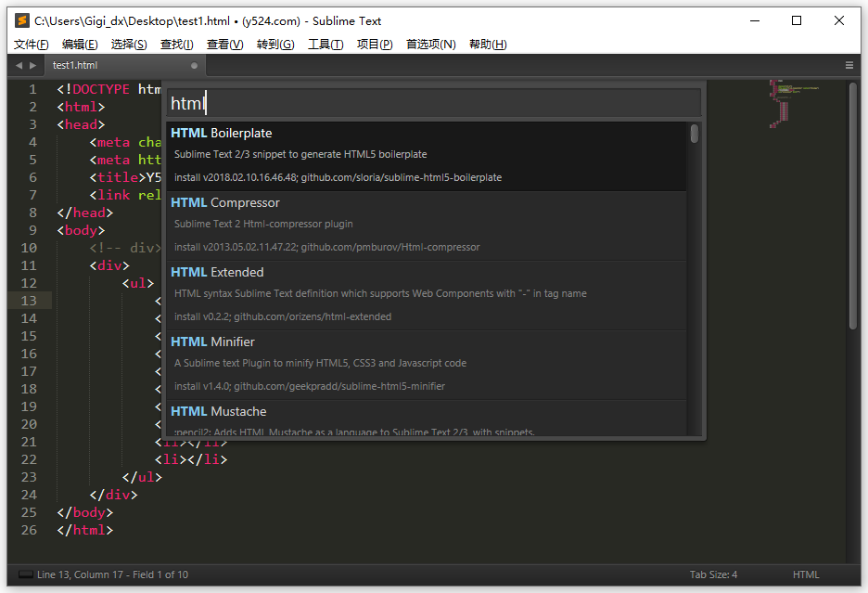The width and height of the screenshot is (868, 593).
Task: Click the package search input field
Action: [x=434, y=103]
